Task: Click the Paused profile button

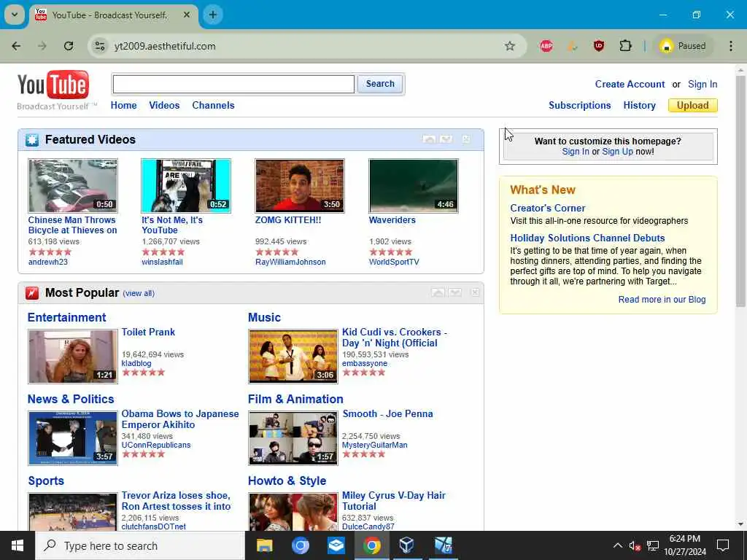Action: pos(683,46)
